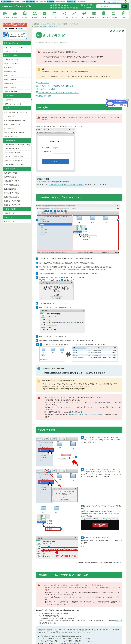
Task: Click the チャットボットで質問 sidebar banner
Action: click(x=15, y=36)
